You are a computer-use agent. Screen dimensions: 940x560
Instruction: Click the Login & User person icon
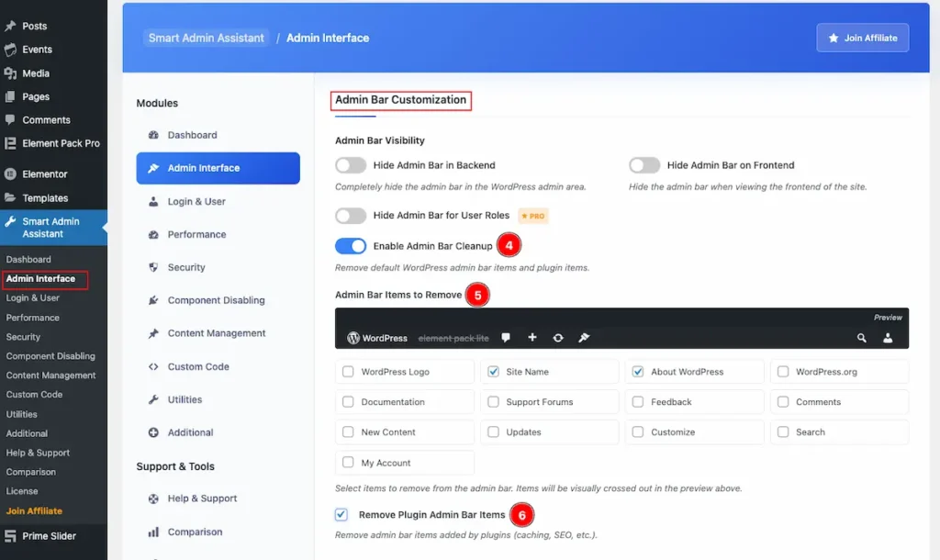(153, 201)
